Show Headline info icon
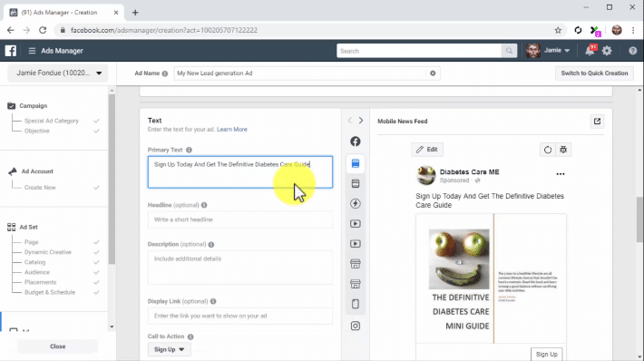Image resolution: width=644 pixels, height=361 pixels. 204,205
